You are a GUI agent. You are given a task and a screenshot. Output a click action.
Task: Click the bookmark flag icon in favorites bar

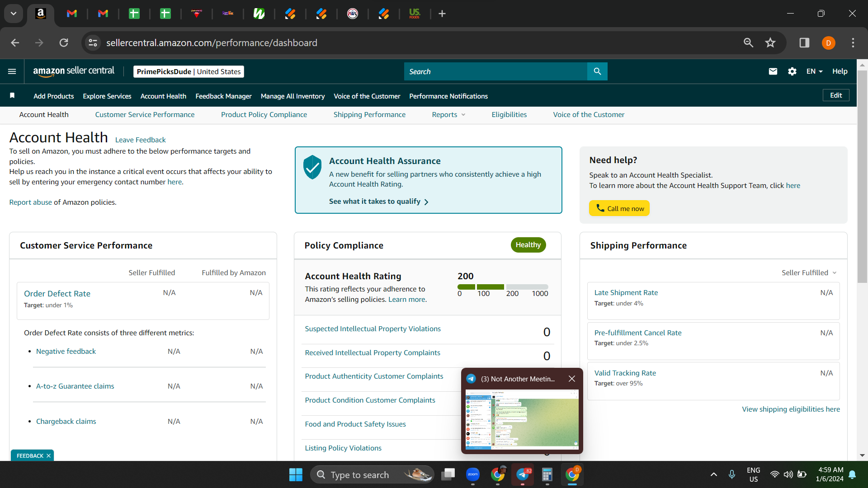[12, 95]
